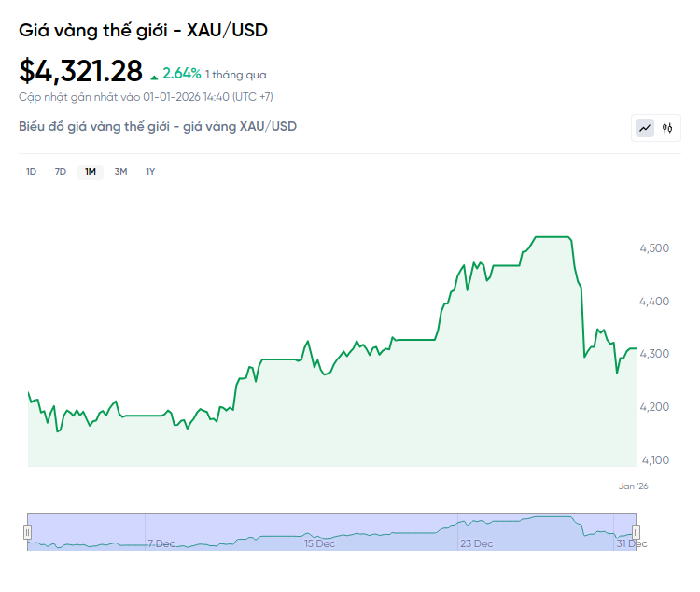
Task: Click the $4,321.28 current gold price
Action: (x=81, y=71)
